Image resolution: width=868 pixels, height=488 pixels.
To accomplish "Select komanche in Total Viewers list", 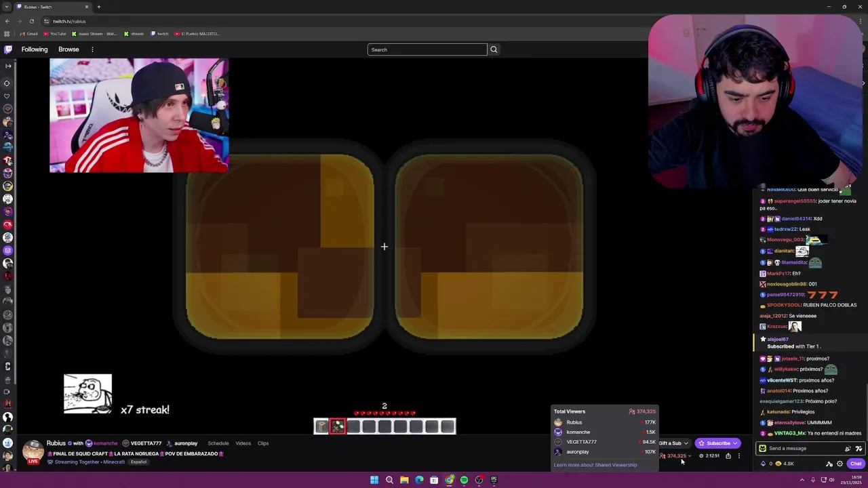I will (605, 432).
